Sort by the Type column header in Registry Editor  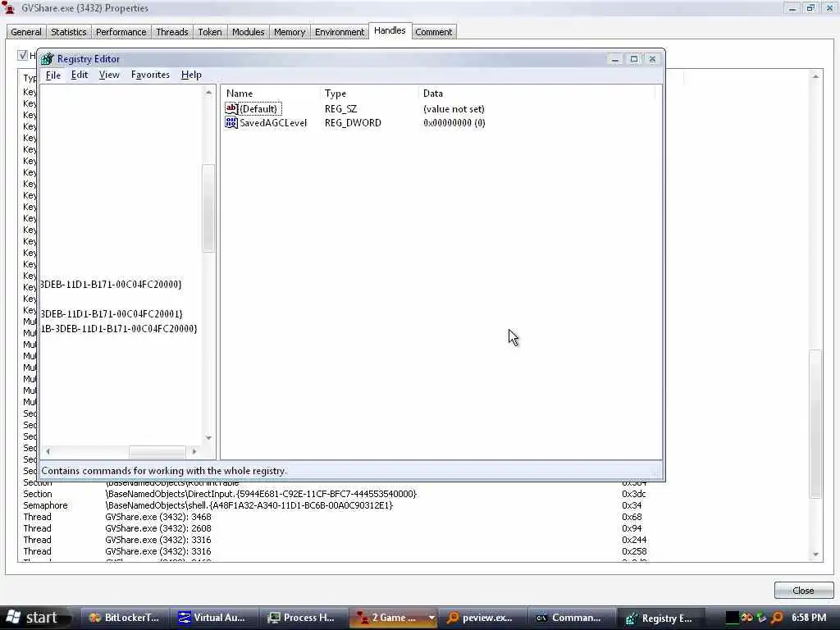(368, 94)
